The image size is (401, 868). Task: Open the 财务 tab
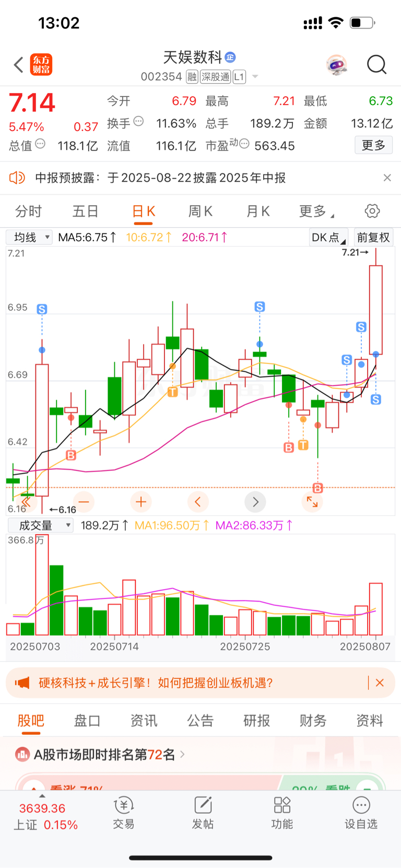coord(313,721)
